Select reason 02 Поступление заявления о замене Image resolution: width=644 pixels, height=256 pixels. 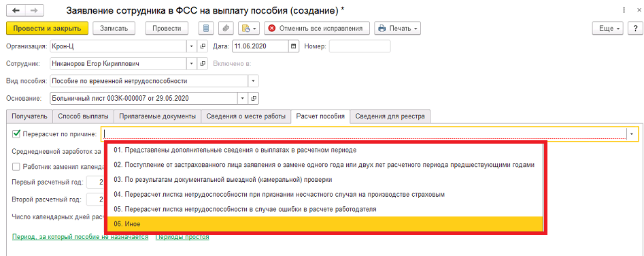tap(325, 165)
